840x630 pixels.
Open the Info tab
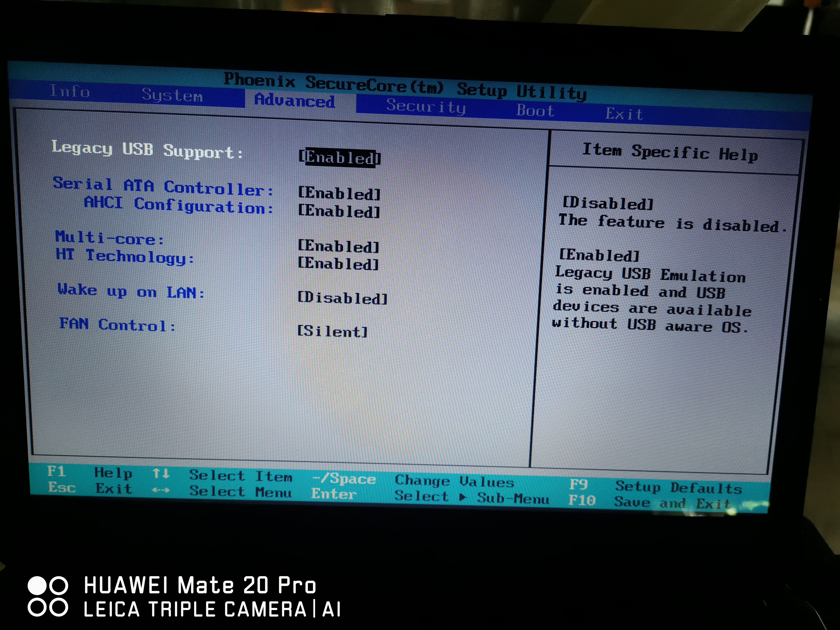70,91
